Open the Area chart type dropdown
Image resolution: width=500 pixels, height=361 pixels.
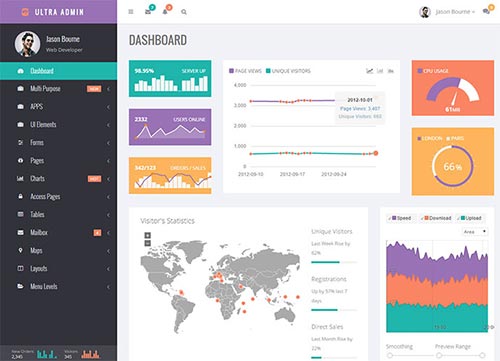tap(475, 232)
